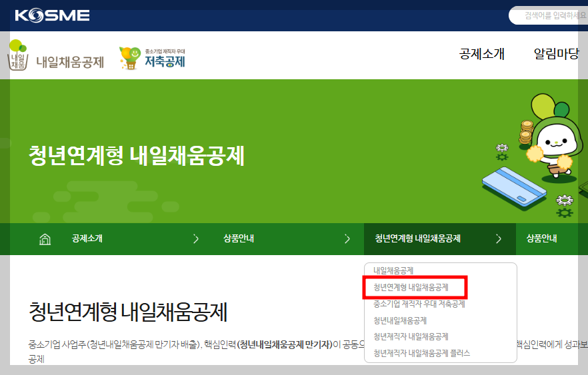Screen dimensions: 588x375
Task: Open the KOSME logo home link
Action: pos(52,15)
